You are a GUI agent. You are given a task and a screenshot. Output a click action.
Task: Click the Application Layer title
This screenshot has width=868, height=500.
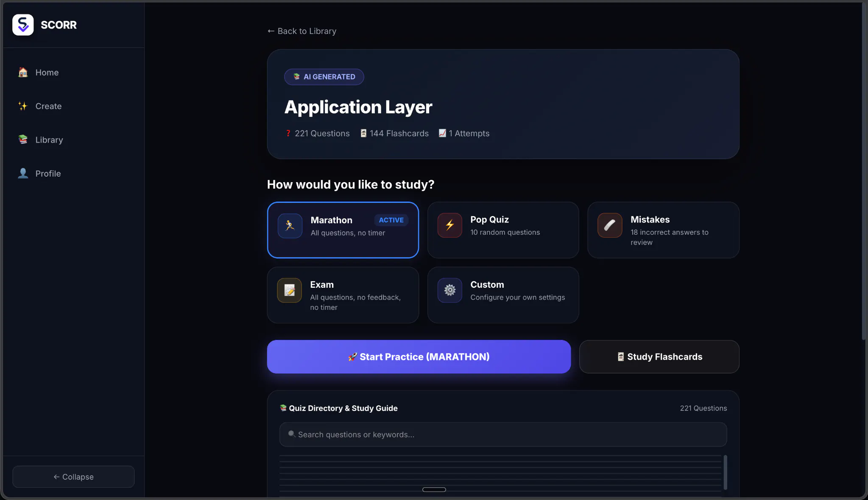pos(358,107)
